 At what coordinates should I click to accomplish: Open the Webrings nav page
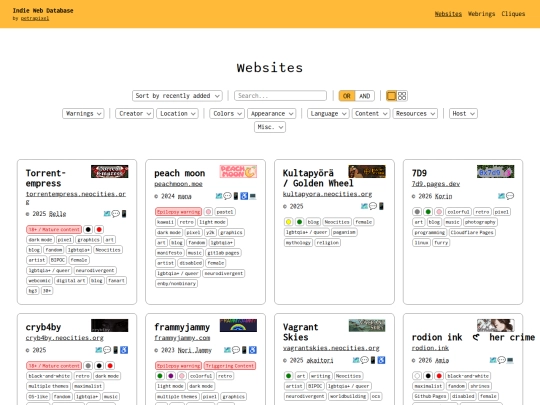click(x=481, y=14)
